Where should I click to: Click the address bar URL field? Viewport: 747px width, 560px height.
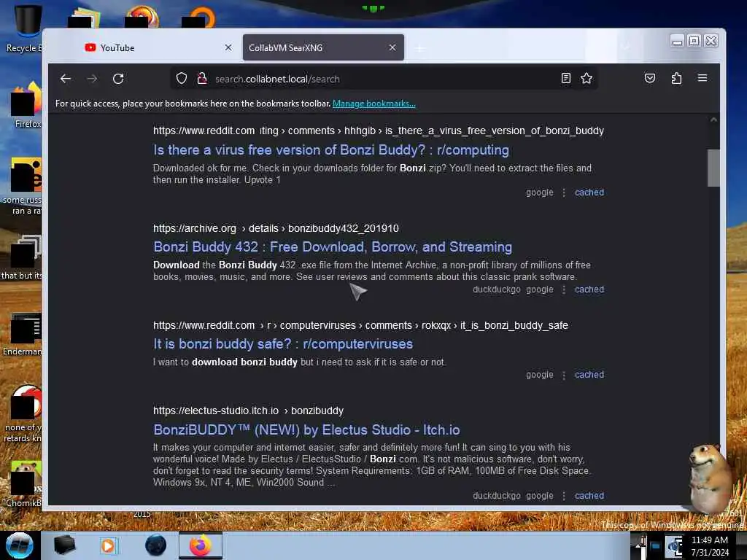(x=384, y=79)
